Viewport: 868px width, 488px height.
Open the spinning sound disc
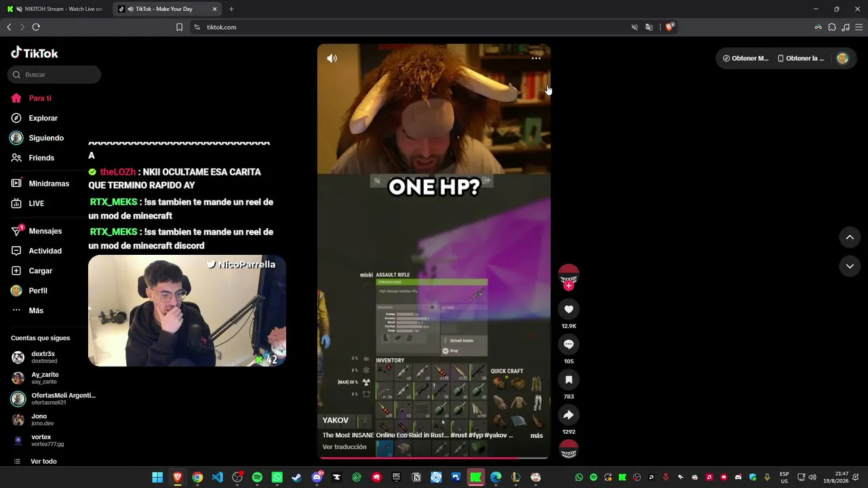[x=568, y=449]
